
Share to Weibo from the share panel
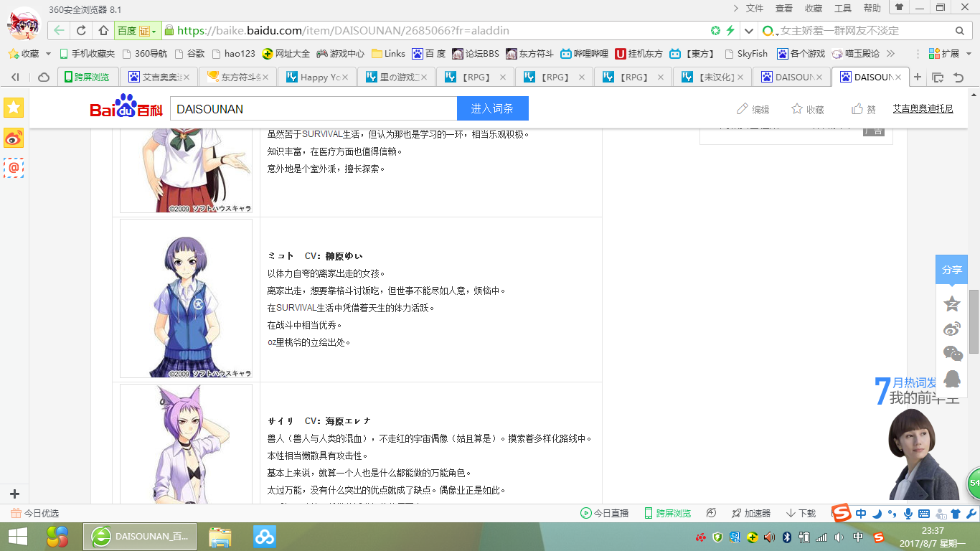pos(952,329)
